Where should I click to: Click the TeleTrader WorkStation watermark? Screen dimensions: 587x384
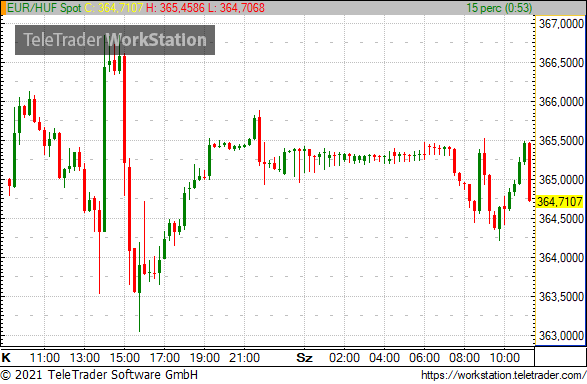[x=115, y=40]
